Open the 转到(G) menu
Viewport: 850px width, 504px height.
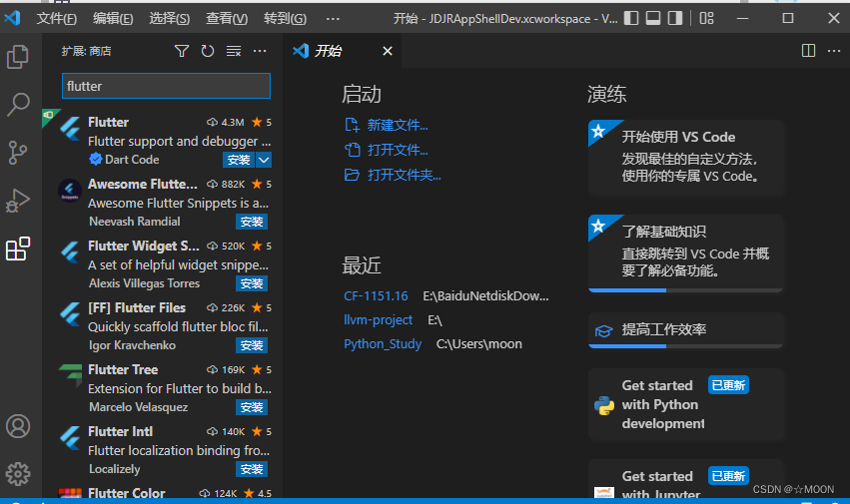tap(285, 18)
